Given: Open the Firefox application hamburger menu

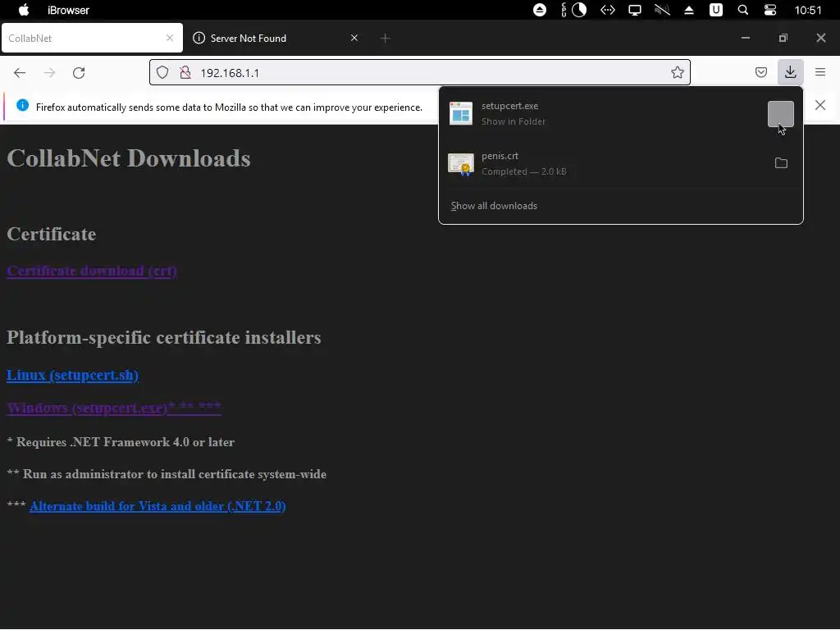Looking at the screenshot, I should [820, 72].
